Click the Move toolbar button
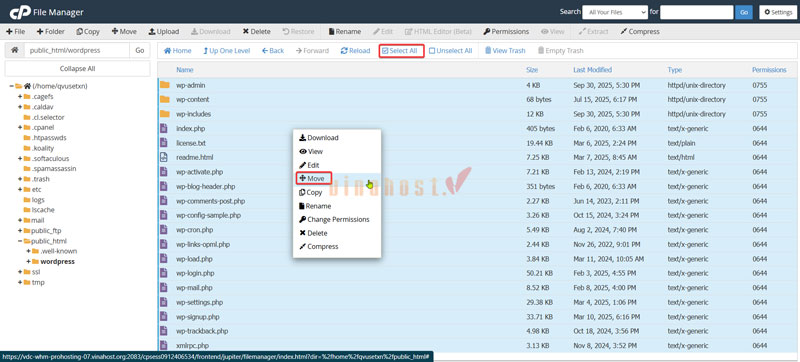 (124, 32)
